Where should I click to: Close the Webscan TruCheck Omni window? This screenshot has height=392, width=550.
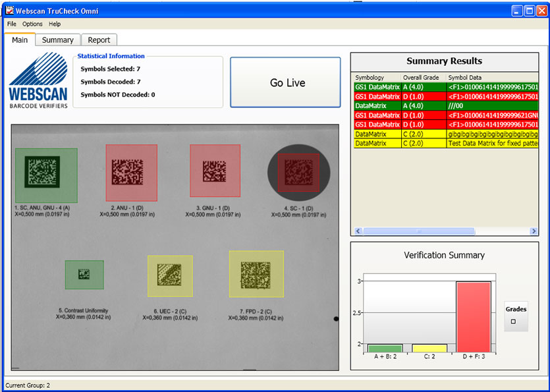(542, 11)
